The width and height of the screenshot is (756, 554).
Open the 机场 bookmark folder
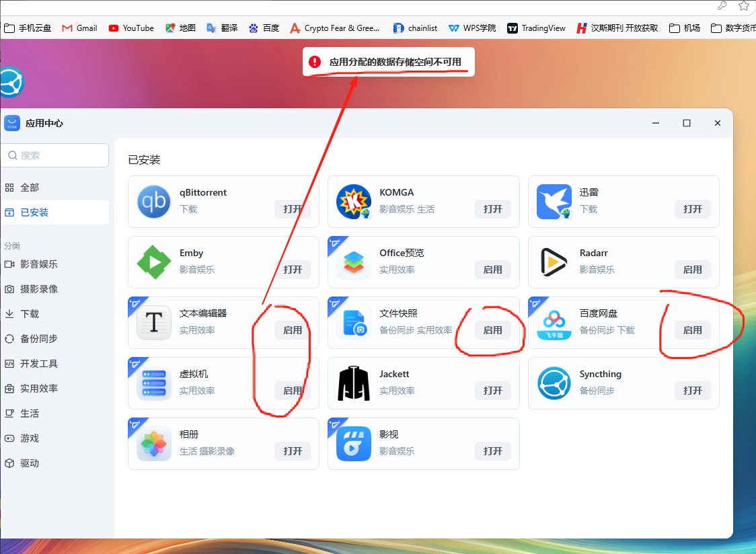(x=685, y=28)
